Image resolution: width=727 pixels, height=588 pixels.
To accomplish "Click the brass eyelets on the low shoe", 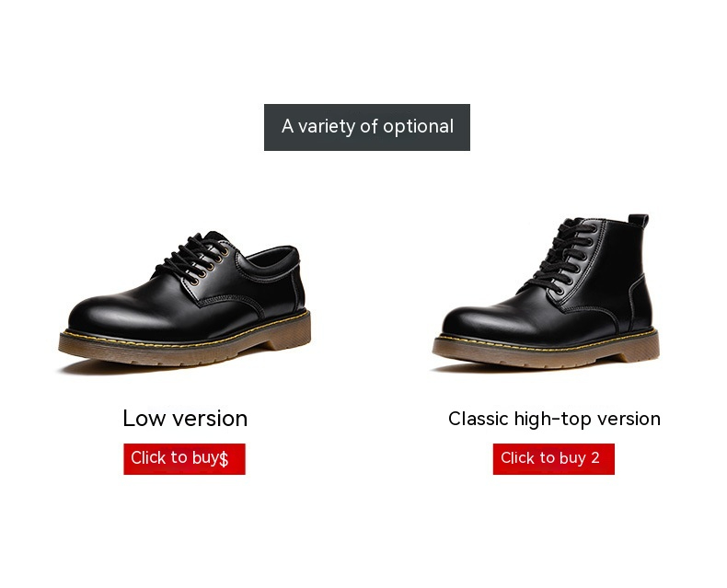I will (x=210, y=266).
